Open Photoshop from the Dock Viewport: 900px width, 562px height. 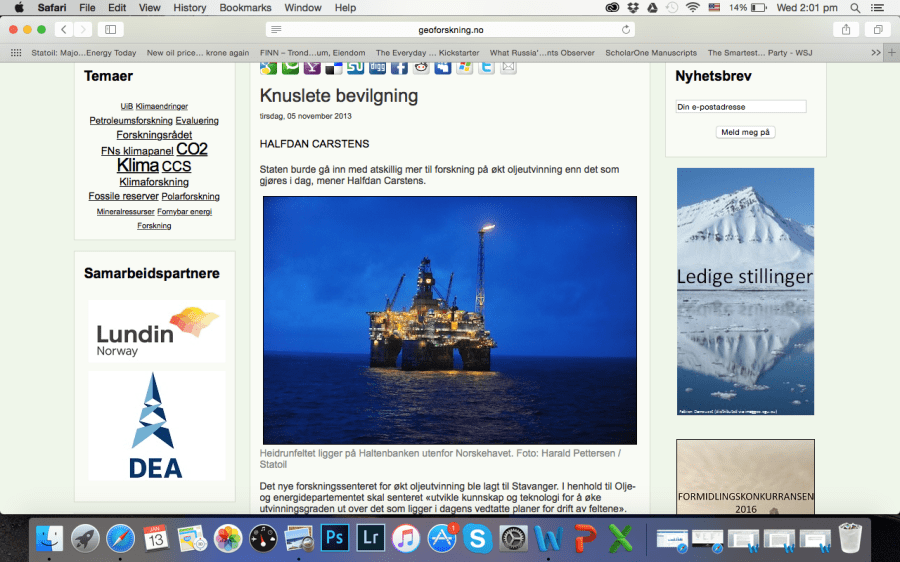[335, 538]
